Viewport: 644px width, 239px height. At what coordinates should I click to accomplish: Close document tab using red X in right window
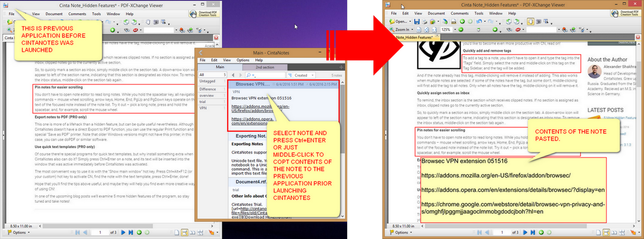pyautogui.click(x=638, y=37)
